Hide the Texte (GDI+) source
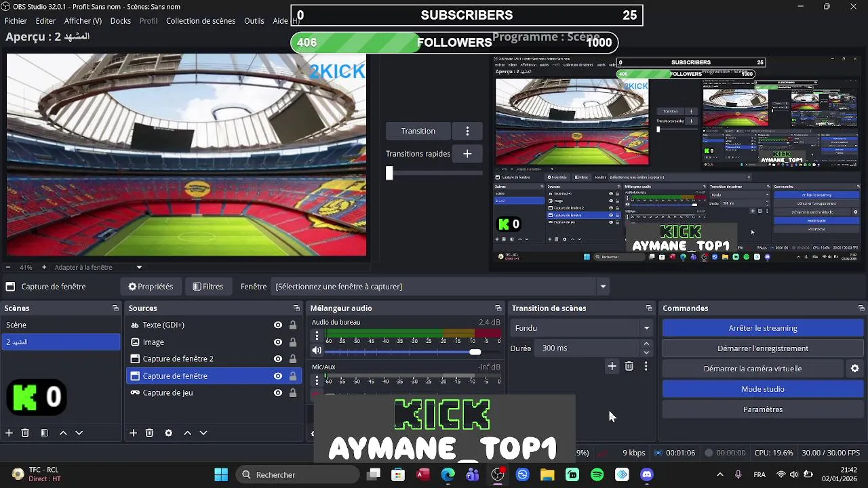The height and width of the screenshot is (488, 868). point(278,325)
